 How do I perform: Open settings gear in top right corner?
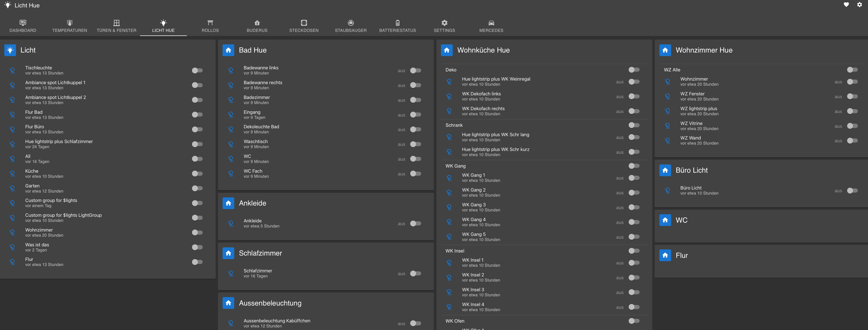coord(859,5)
